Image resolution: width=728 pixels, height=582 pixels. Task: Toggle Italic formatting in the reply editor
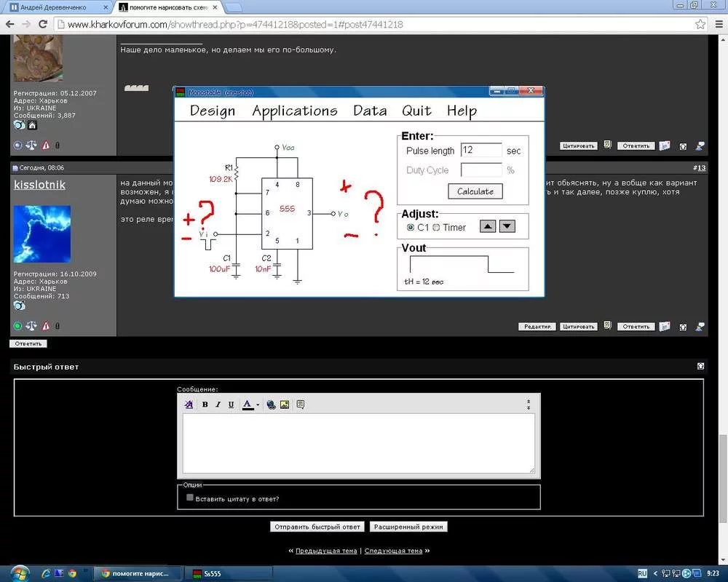[218, 404]
